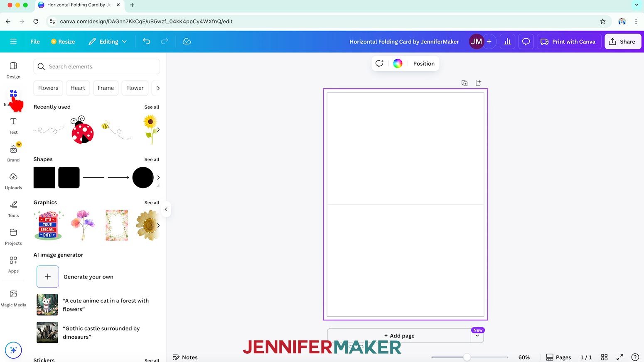Adjust the zoom slider handle
The image size is (644, 362).
[x=467, y=357]
